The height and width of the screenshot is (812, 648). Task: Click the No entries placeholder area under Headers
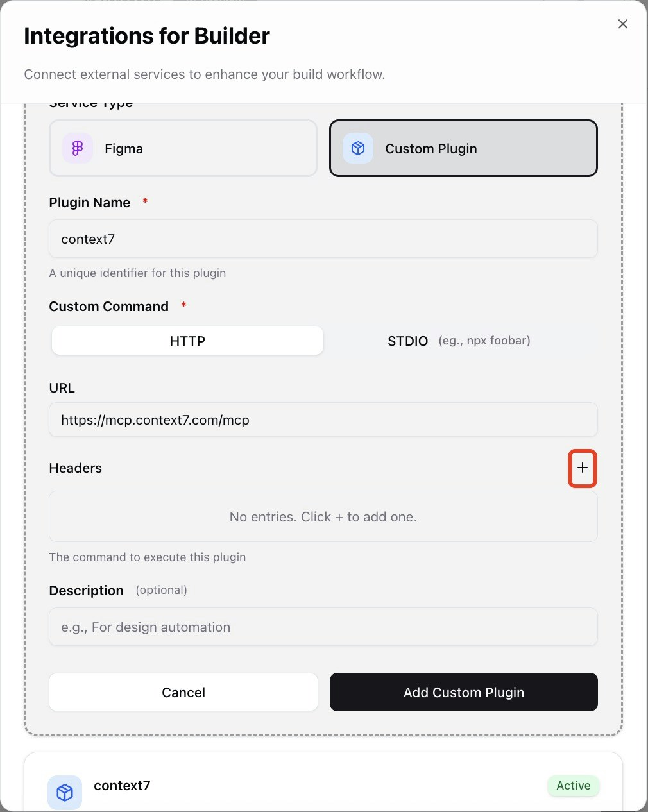[323, 516]
